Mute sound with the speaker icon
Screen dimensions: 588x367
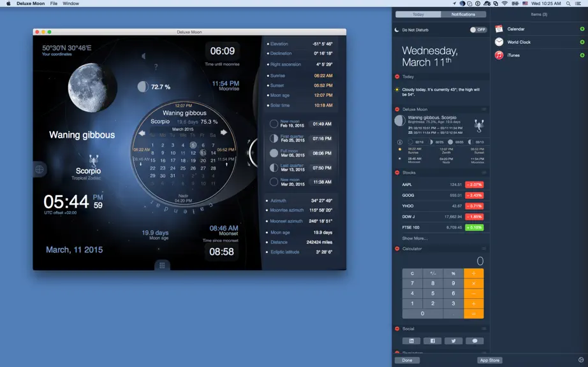(x=143, y=56)
